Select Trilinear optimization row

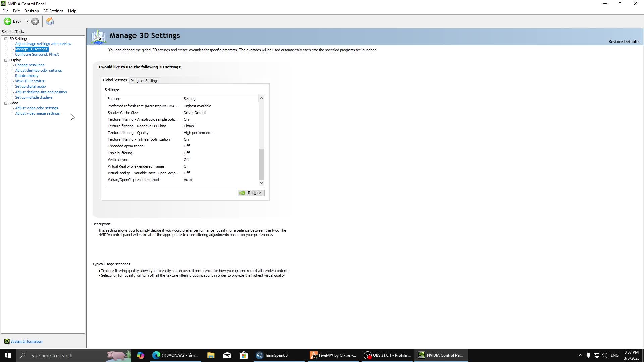coord(182,139)
